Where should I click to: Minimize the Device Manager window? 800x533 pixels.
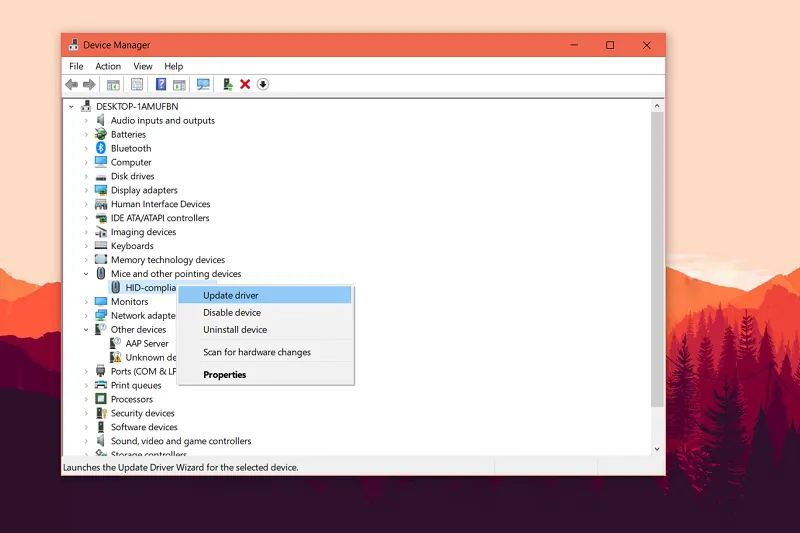(x=574, y=45)
